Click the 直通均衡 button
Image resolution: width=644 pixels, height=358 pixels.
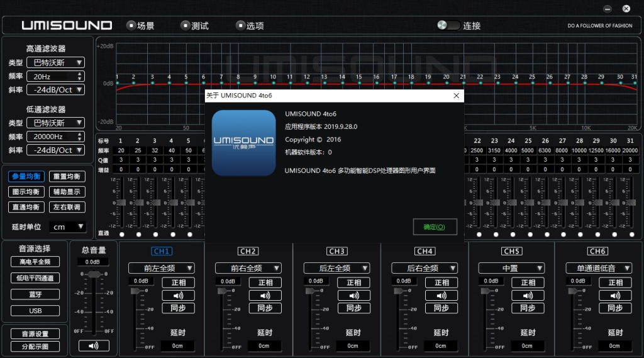point(26,207)
